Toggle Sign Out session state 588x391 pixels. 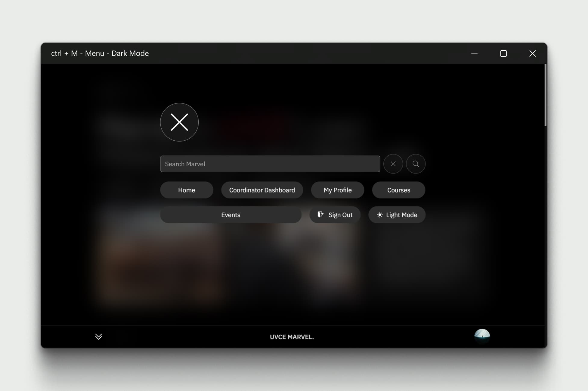[335, 215]
